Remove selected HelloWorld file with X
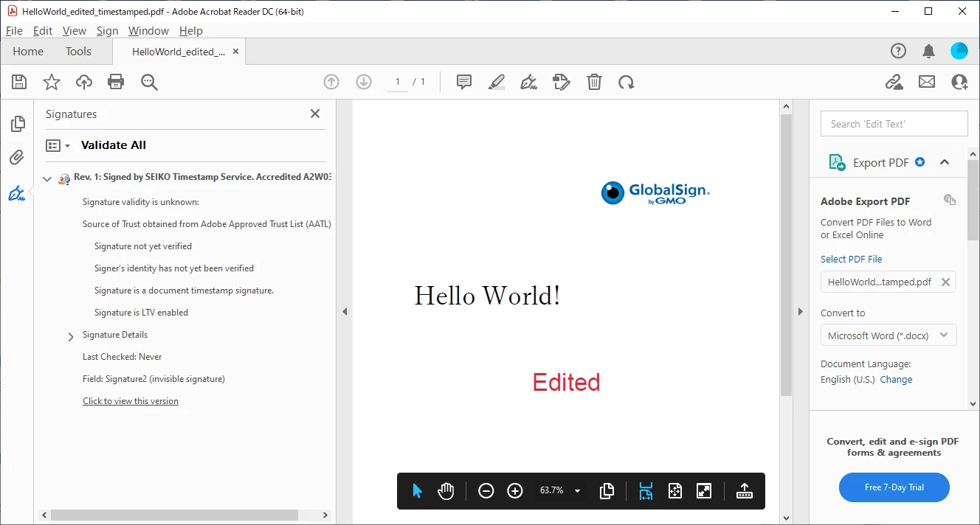 945,282
